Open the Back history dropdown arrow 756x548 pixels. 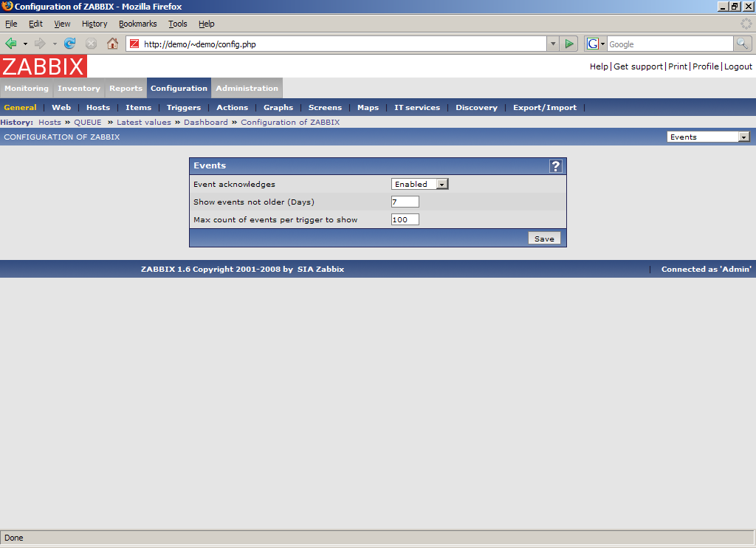[x=25, y=44]
